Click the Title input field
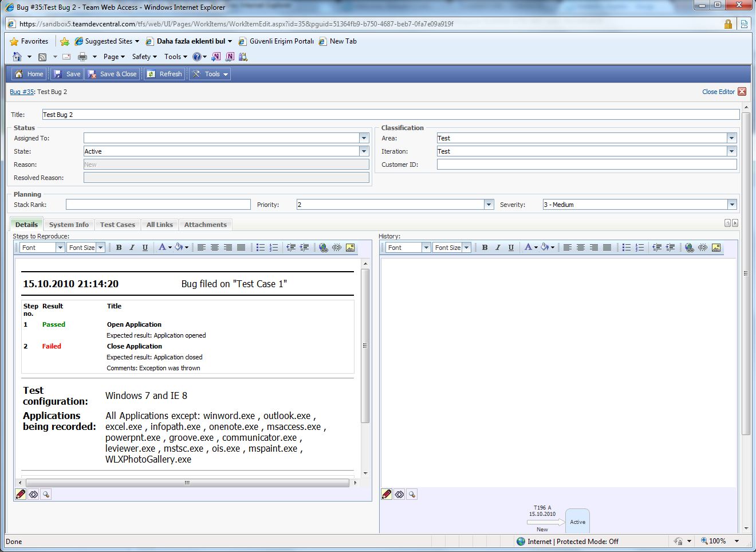This screenshot has width=756, height=552. pyautogui.click(x=391, y=115)
